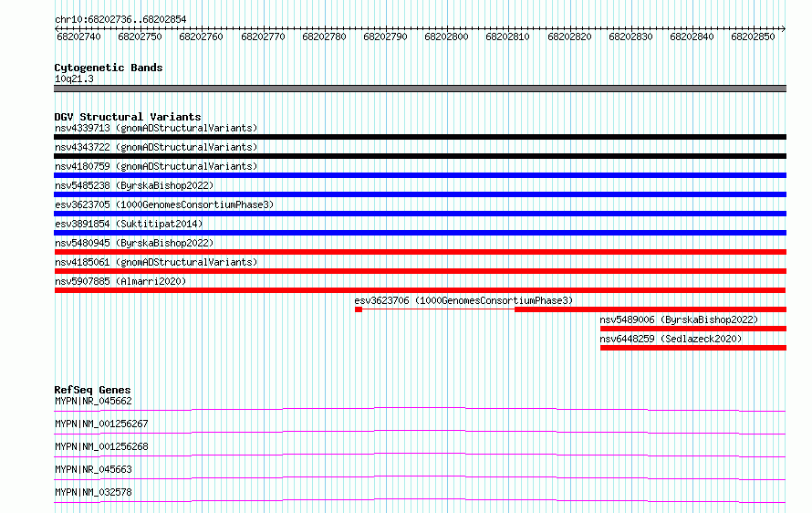Viewport: 812px width, 513px height.
Task: Click ruler position 68202770
Action: [263, 37]
